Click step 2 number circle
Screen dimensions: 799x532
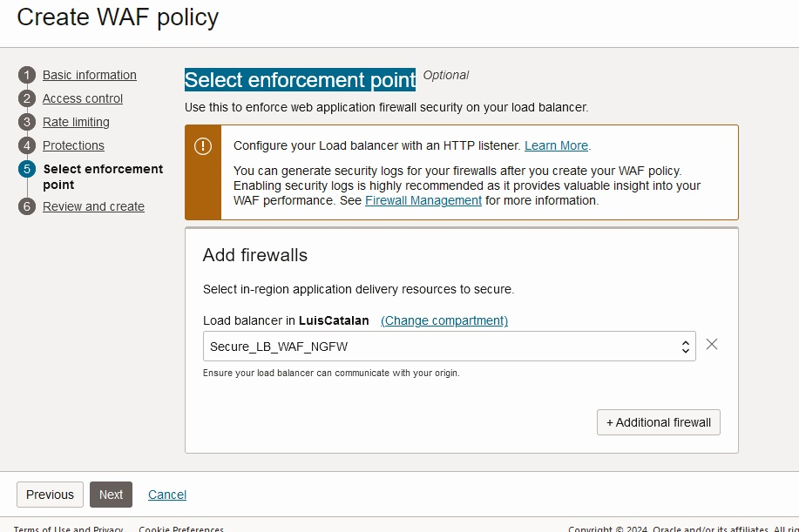pyautogui.click(x=27, y=98)
